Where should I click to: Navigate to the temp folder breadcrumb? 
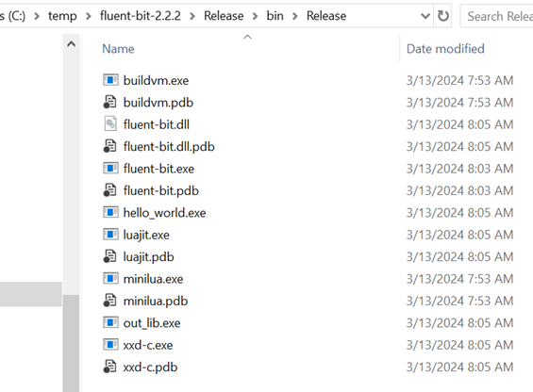[x=62, y=16]
